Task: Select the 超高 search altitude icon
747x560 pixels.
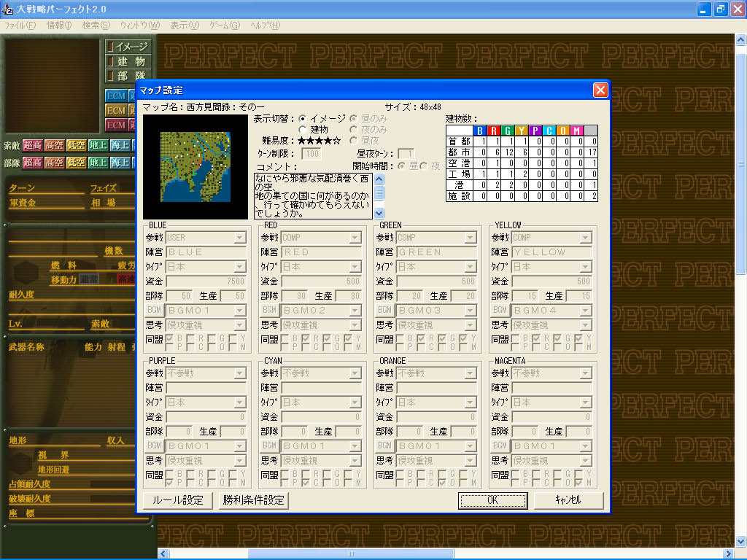Action: tap(32, 145)
